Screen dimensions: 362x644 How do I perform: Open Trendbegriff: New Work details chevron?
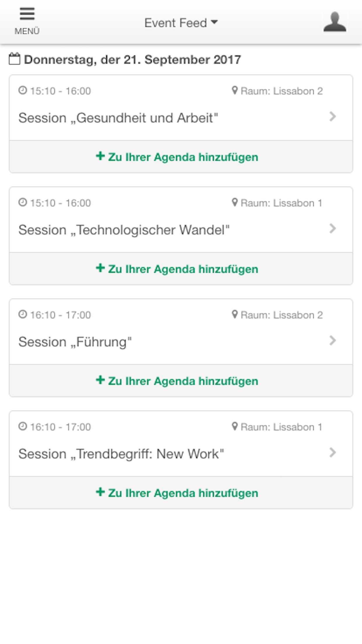point(333,452)
